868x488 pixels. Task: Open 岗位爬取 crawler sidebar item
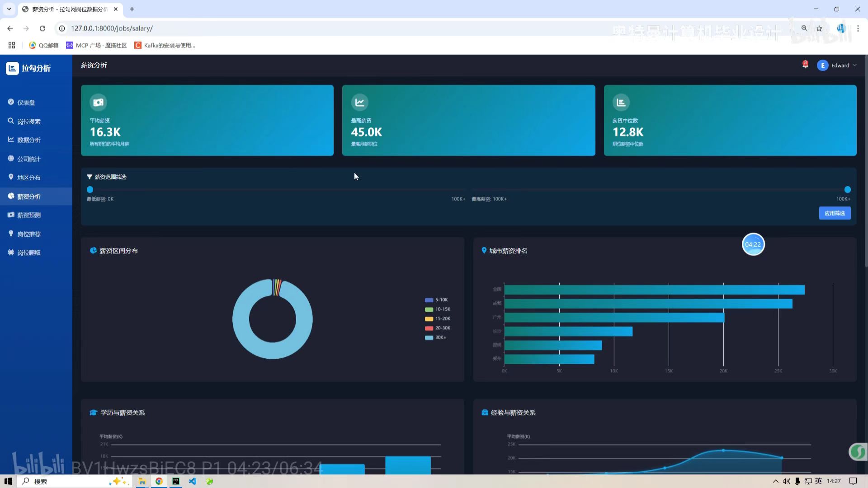click(28, 253)
